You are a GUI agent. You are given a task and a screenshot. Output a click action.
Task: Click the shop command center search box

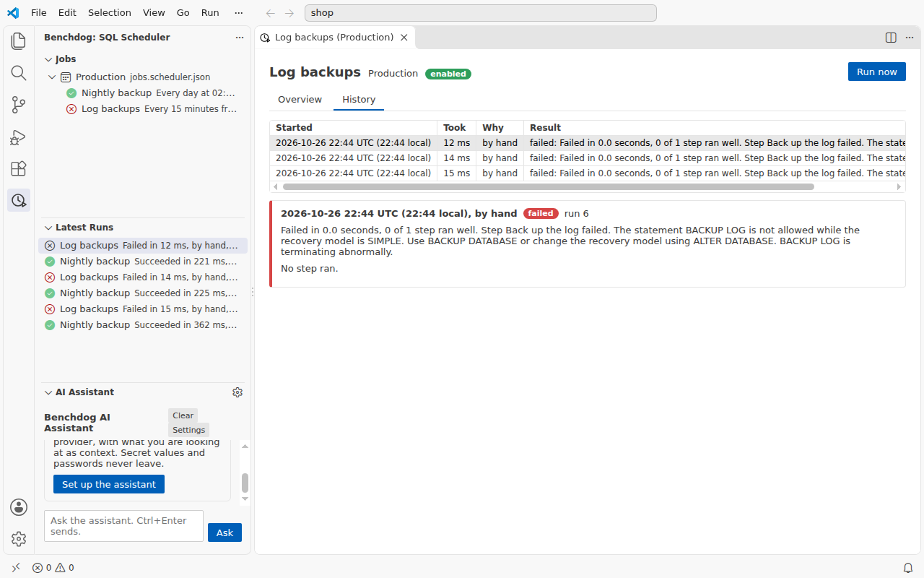(481, 13)
